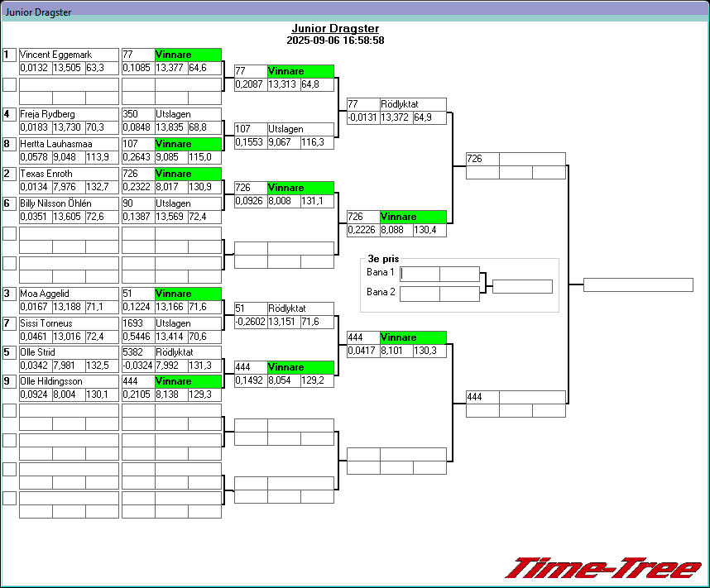710x588 pixels.
Task: Select speed value 132,7 for Texas Enroth
Action: click(102, 187)
